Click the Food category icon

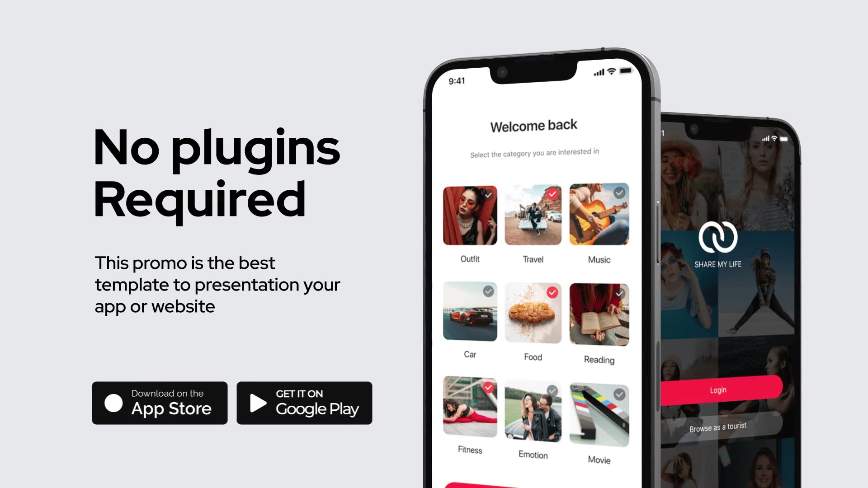533,312
